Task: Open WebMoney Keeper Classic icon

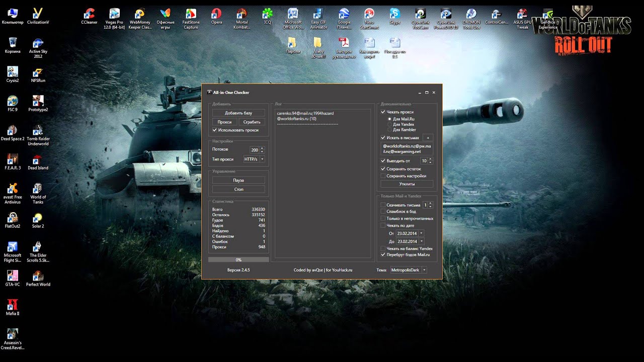Action: click(140, 19)
